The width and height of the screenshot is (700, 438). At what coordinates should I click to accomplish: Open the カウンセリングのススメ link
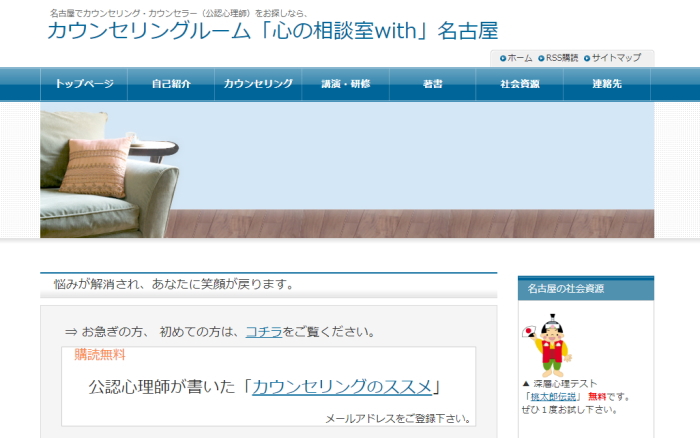tap(342, 387)
